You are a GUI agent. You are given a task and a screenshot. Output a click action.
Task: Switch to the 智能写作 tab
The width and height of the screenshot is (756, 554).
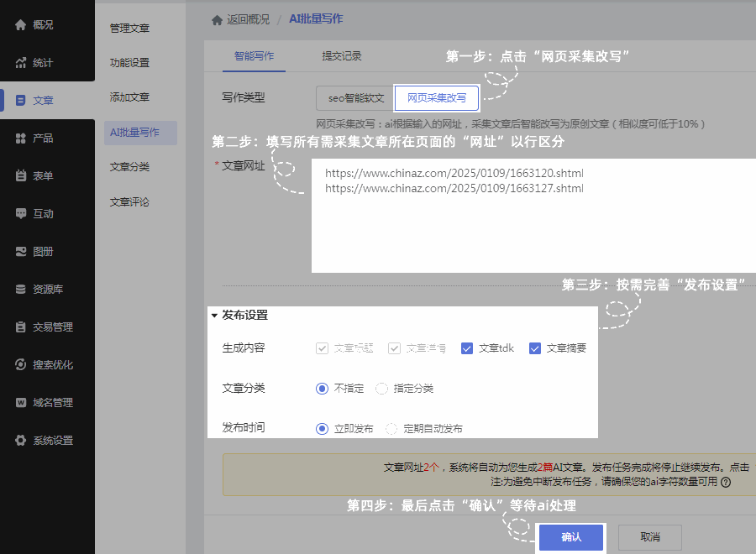(254, 56)
